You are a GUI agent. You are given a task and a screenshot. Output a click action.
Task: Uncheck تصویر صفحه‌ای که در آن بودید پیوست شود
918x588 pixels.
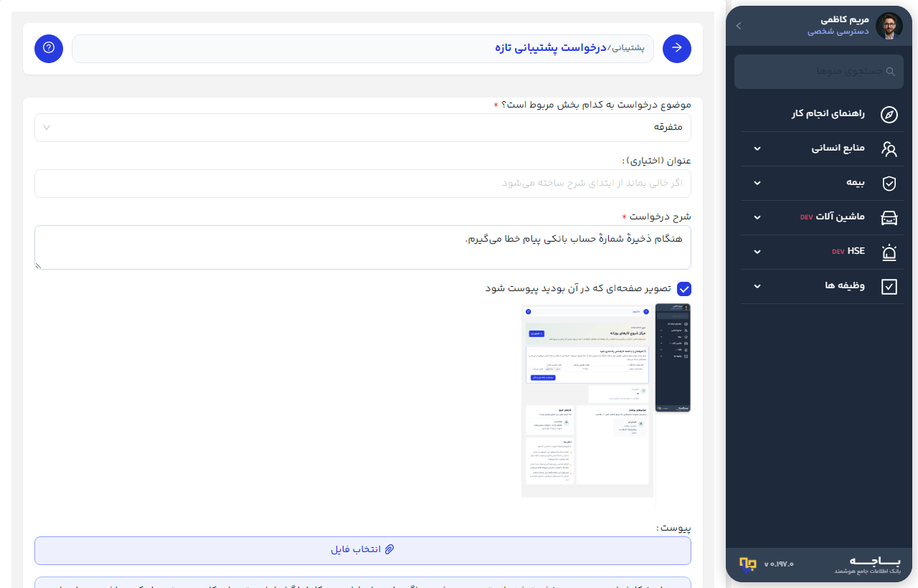coord(684,289)
